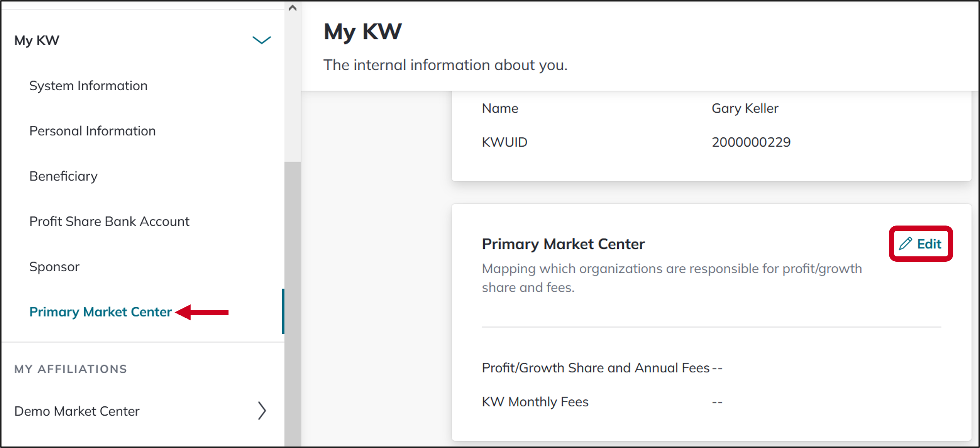Click Demo Market Center affiliation
Image resolution: width=980 pixels, height=448 pixels.
[x=77, y=411]
